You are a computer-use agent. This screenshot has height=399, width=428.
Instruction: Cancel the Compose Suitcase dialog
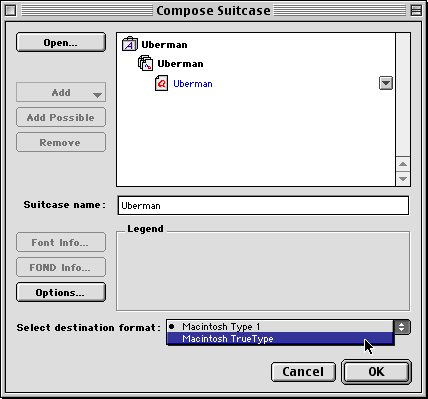303,371
